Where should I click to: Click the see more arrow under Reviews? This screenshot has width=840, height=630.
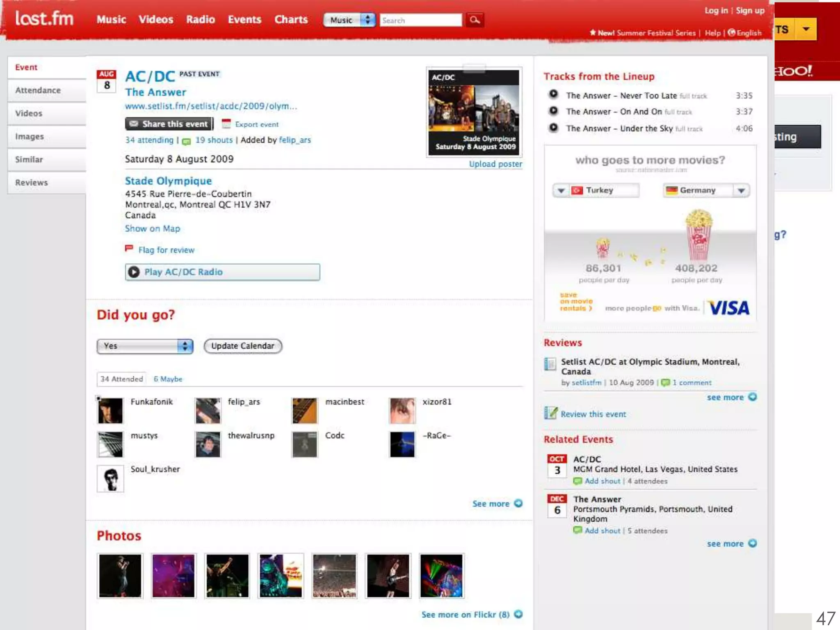pos(753,397)
